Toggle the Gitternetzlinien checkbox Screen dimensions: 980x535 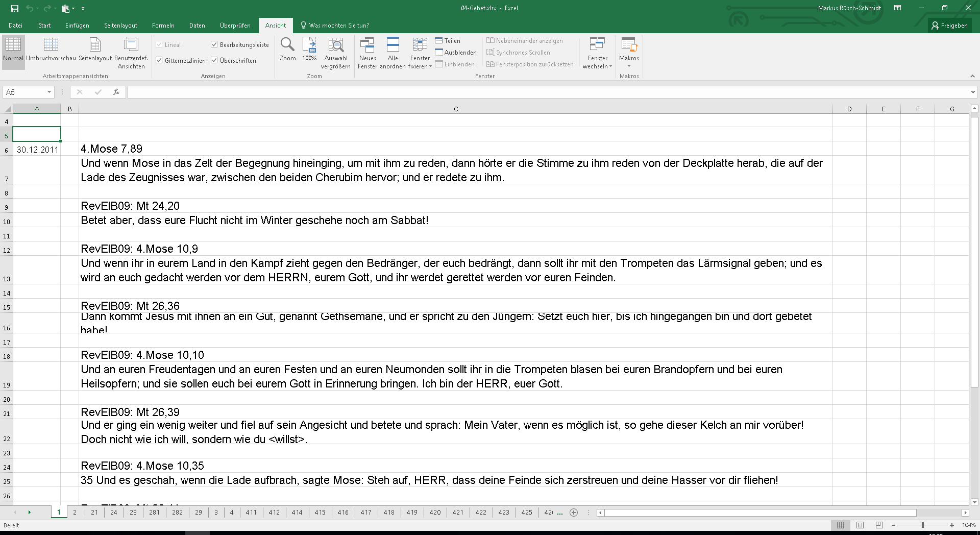pos(159,60)
